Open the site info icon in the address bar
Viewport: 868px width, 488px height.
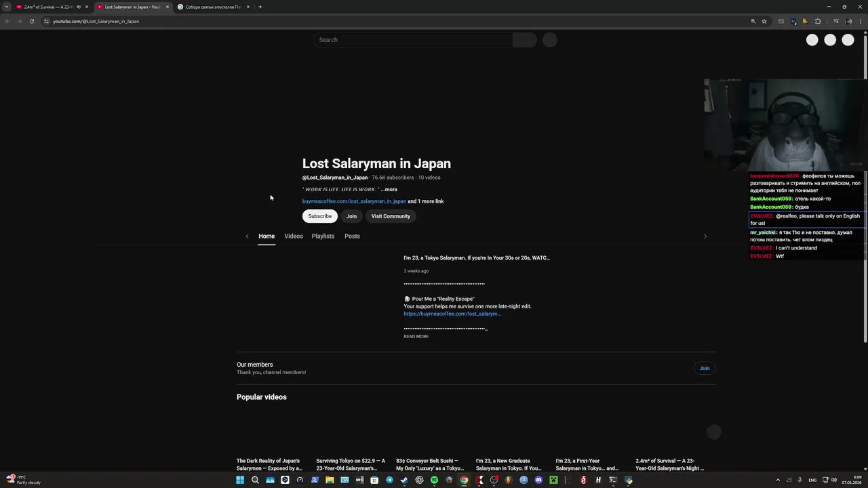pyautogui.click(x=46, y=21)
